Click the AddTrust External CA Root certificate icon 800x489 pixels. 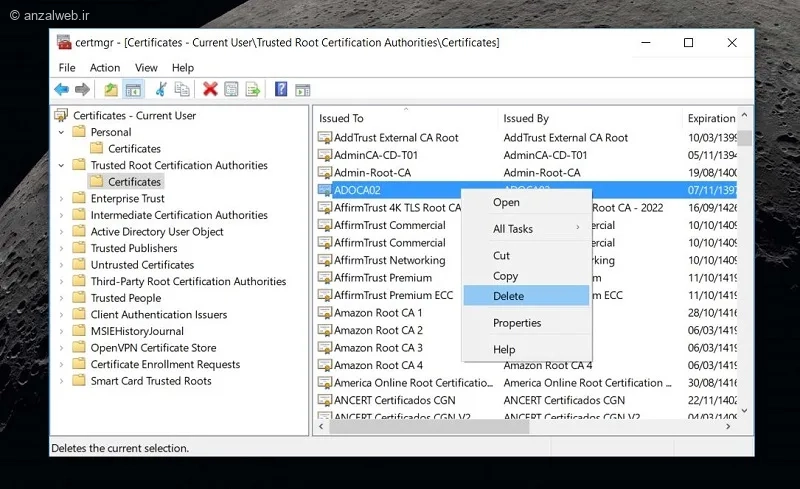[324, 138]
